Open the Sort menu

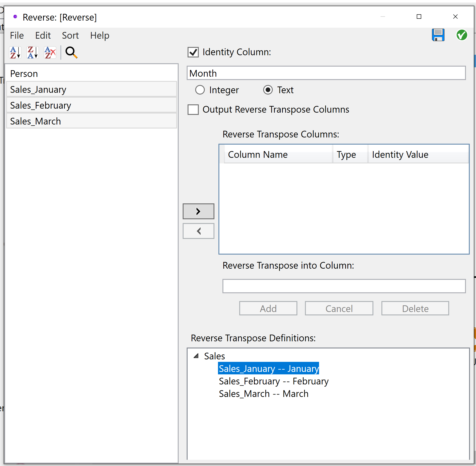[x=70, y=36]
